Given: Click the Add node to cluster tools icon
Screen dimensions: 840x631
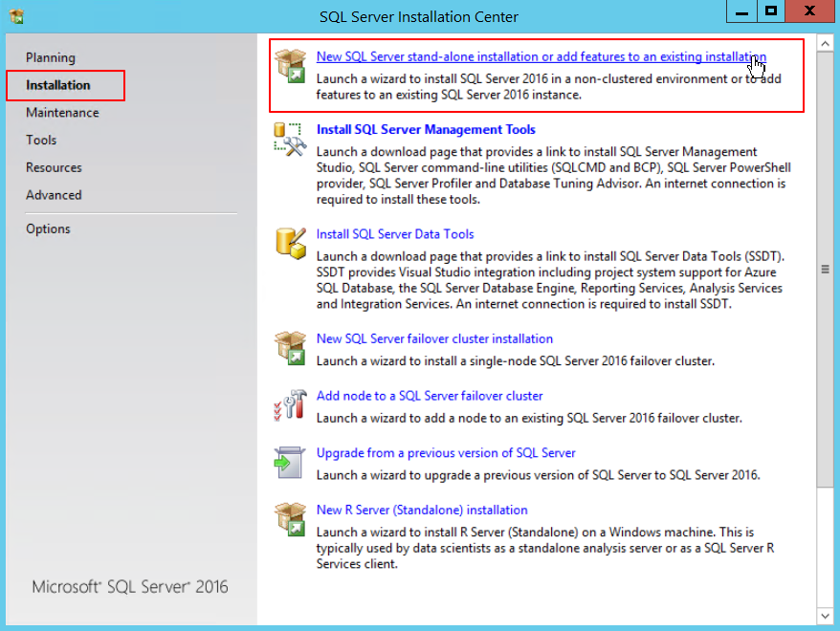Looking at the screenshot, I should (290, 404).
